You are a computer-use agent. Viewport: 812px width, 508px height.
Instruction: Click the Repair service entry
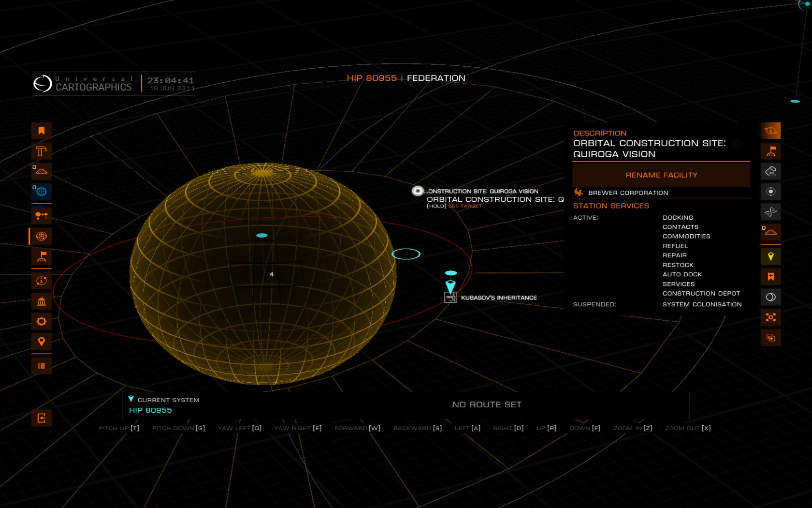(x=675, y=255)
